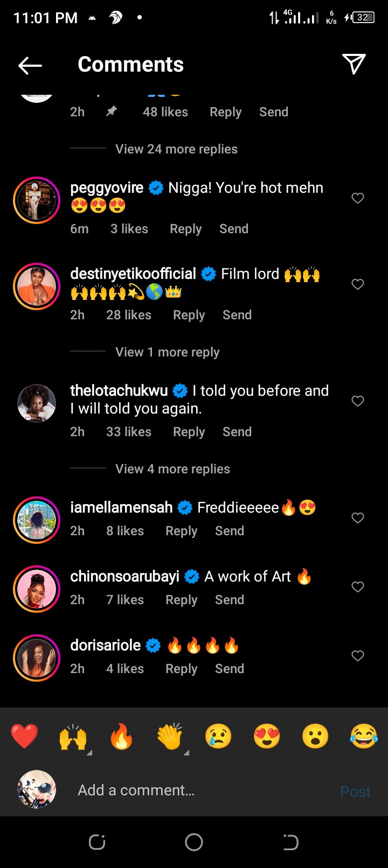Tap the paper plane share icon
The image size is (388, 868).
tap(354, 64)
